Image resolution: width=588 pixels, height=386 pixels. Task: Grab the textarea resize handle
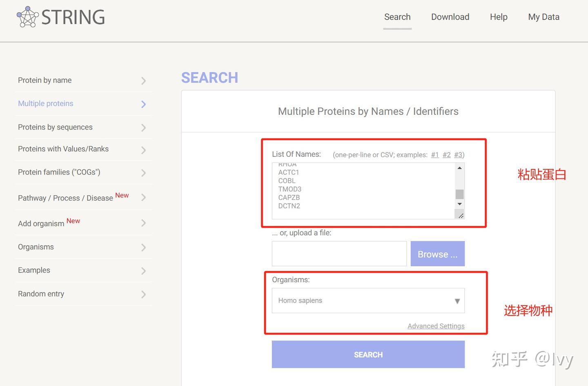461,216
